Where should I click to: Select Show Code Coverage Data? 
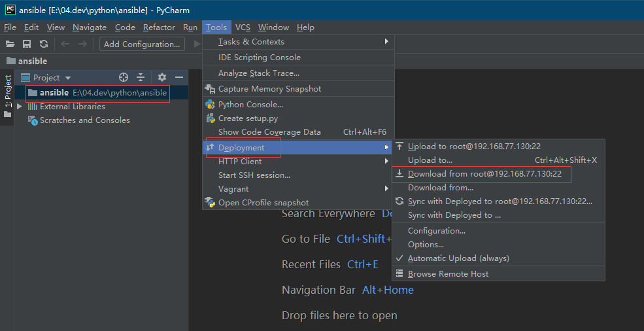coord(298,132)
